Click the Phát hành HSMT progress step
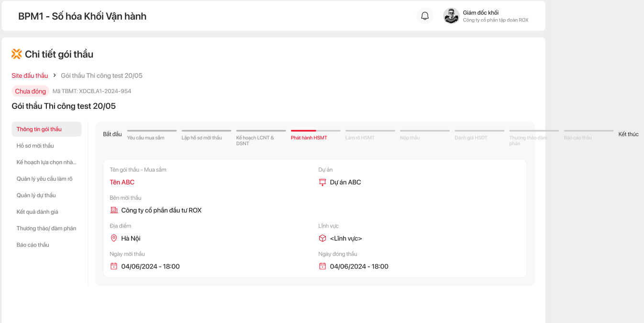644x323 pixels. [309, 138]
